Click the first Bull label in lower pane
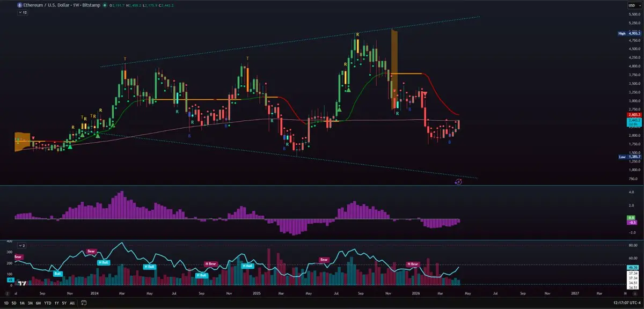Screen dimensions: 644x309 pyautogui.click(x=57, y=273)
